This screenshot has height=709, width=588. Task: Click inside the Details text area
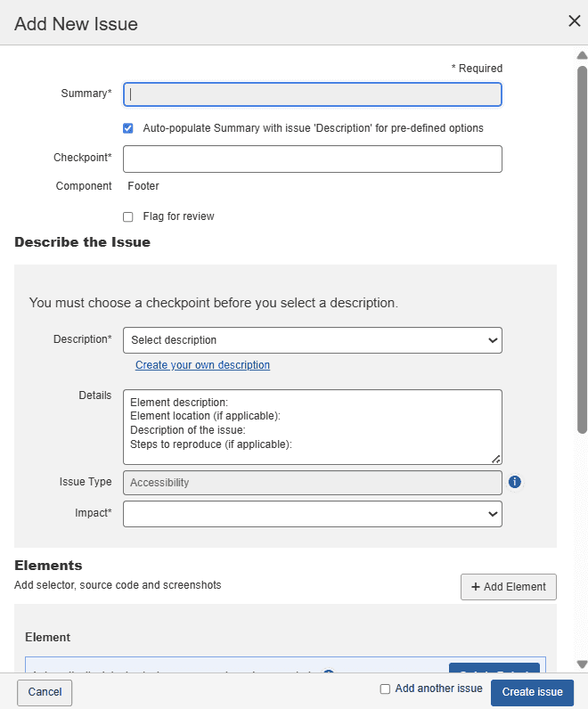point(312,426)
